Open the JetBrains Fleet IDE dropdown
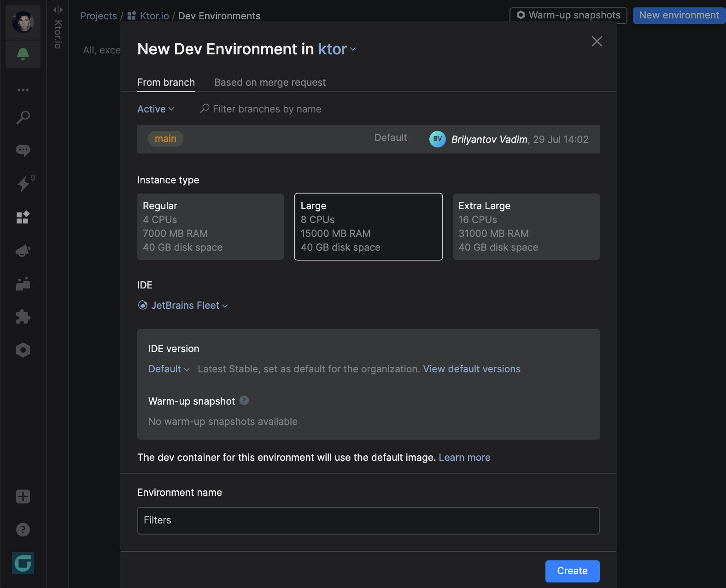 tap(183, 306)
